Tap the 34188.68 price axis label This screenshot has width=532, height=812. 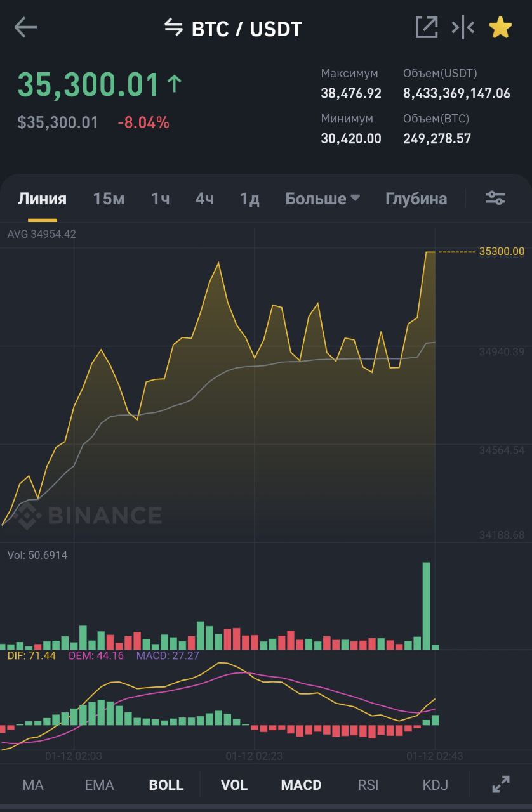pyautogui.click(x=502, y=535)
